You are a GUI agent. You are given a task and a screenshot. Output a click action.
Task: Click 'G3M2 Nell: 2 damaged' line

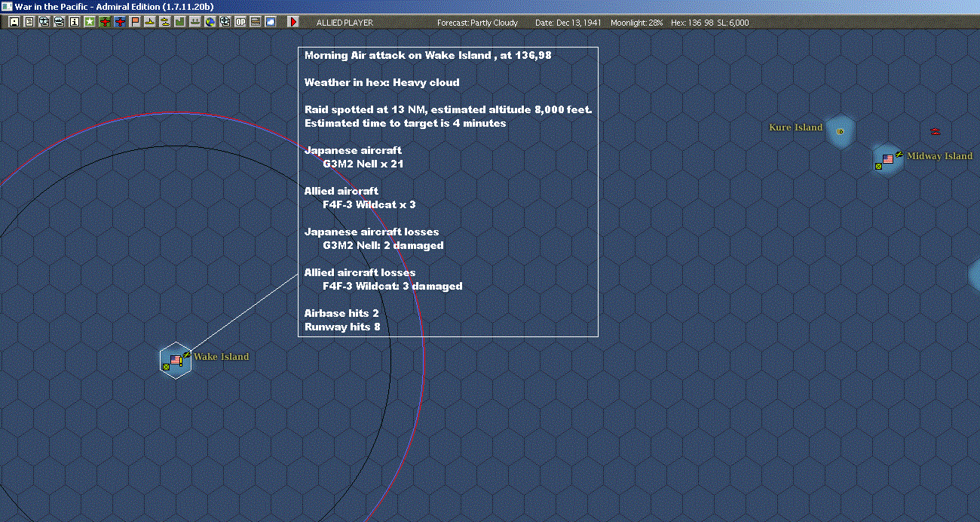(x=383, y=245)
